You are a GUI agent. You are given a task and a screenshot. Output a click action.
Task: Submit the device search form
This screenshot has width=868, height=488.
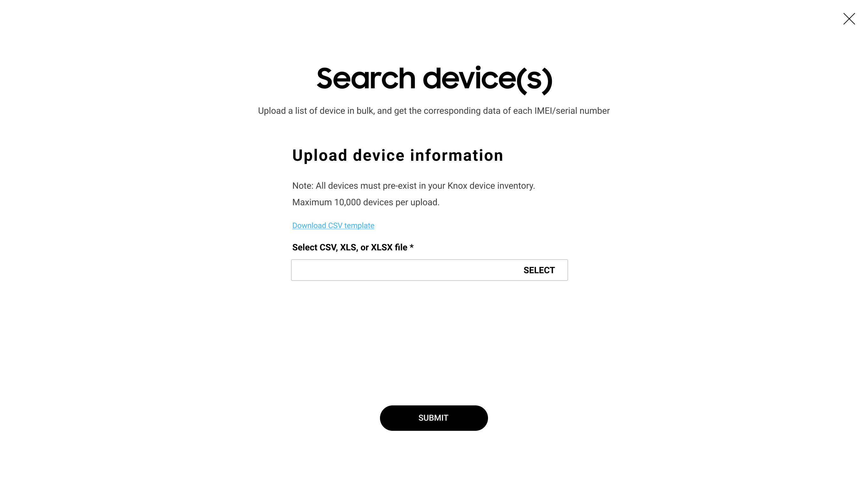click(433, 418)
